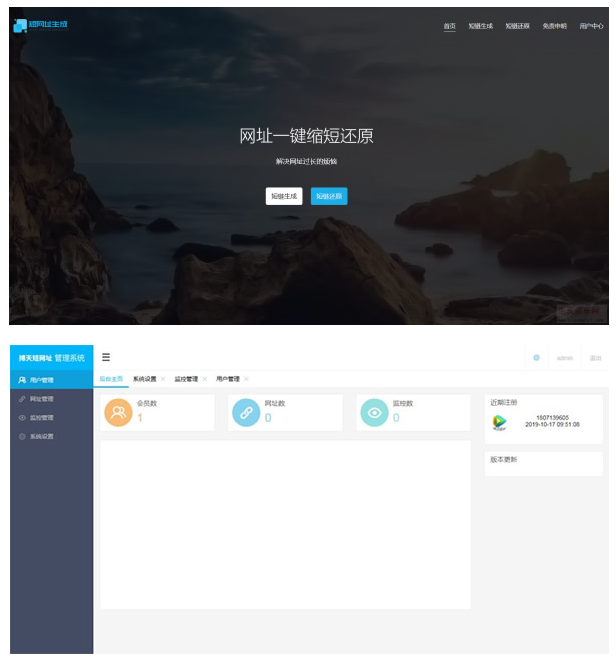Open 监控管理 in the sidebar

point(42,418)
